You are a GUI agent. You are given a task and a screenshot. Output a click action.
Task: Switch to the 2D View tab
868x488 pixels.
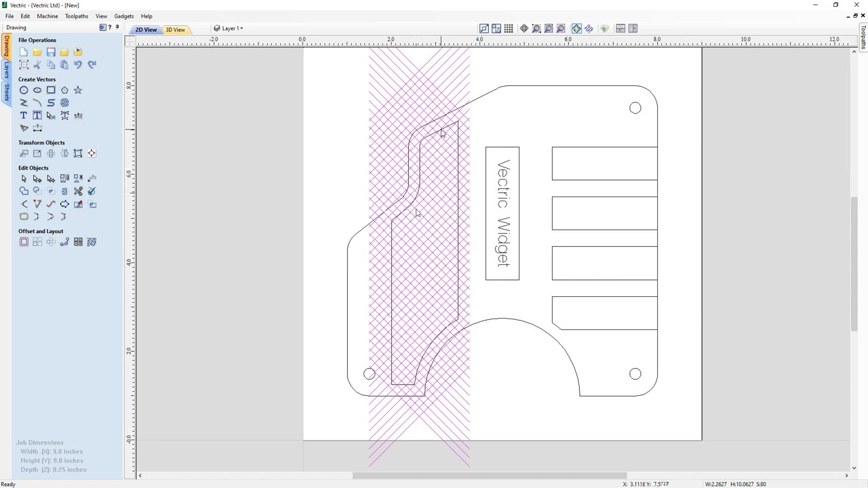pyautogui.click(x=146, y=30)
